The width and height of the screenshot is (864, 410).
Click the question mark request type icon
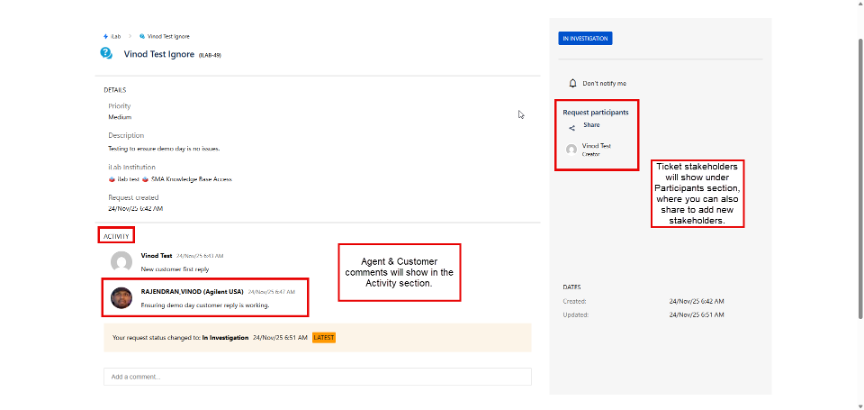[x=107, y=53]
